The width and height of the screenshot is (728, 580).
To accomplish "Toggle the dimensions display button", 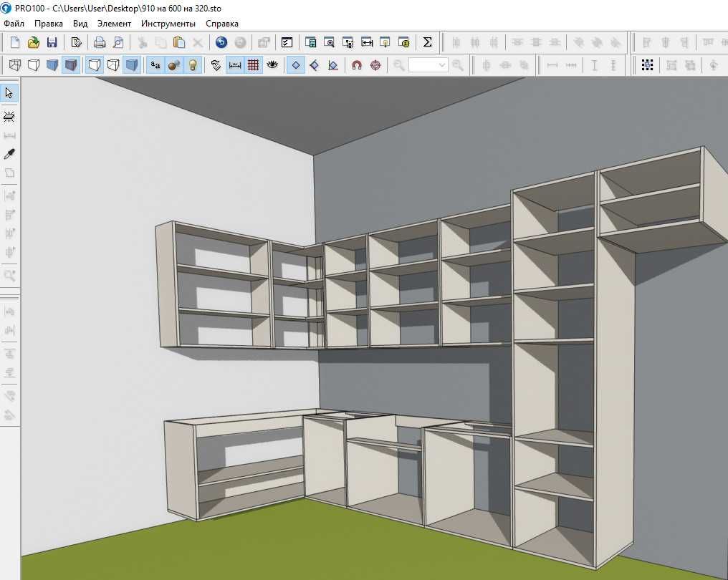I will coord(235,65).
